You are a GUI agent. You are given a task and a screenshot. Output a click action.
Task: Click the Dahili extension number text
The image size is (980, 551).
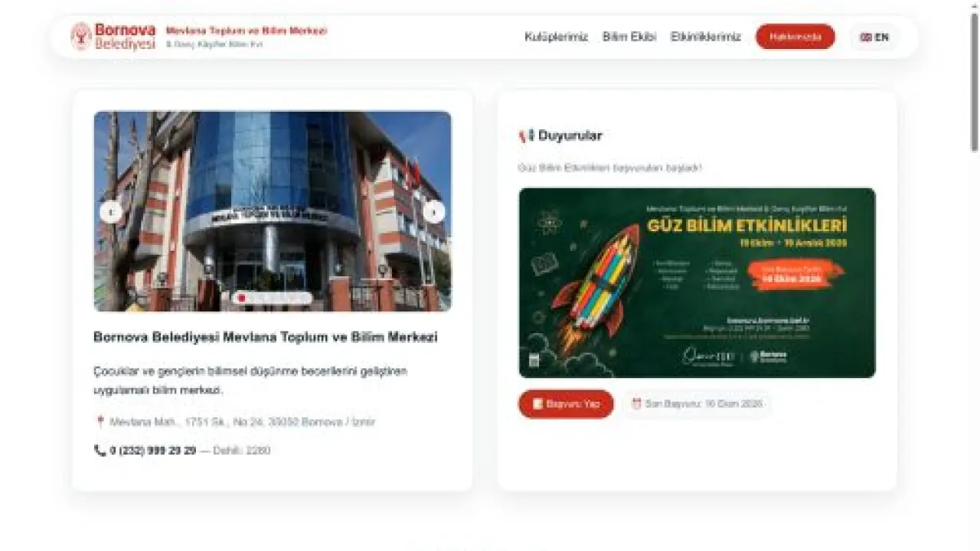241,450
